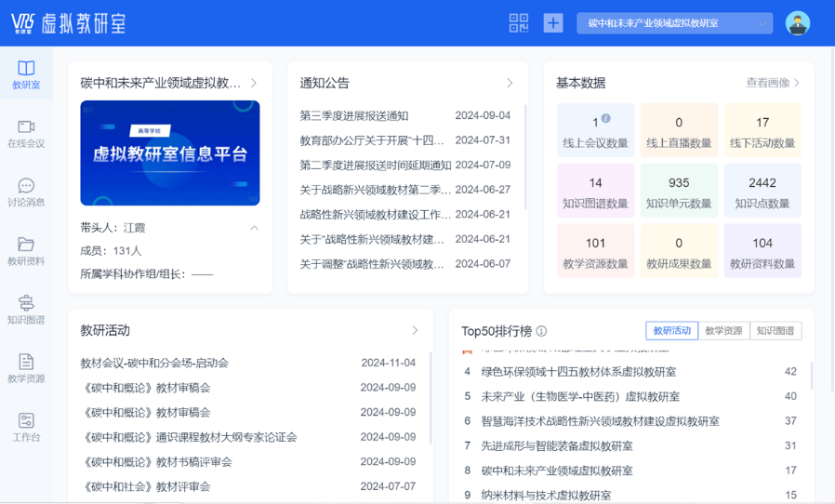Open the 第三季度进展报送通知 announcement
This screenshot has width=835, height=504.
(354, 116)
